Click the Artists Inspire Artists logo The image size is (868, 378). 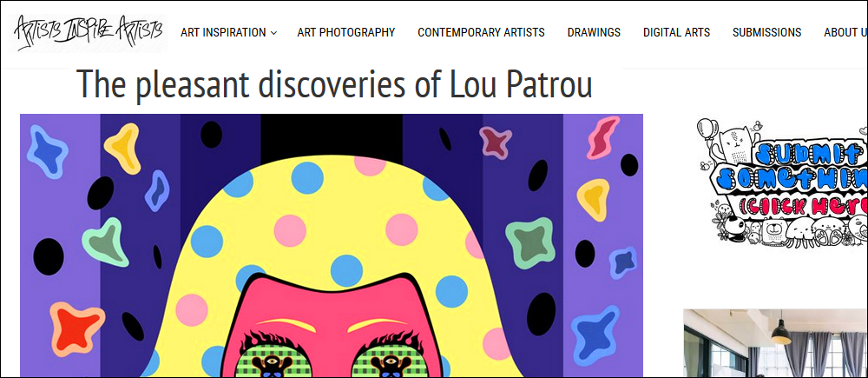point(90,33)
